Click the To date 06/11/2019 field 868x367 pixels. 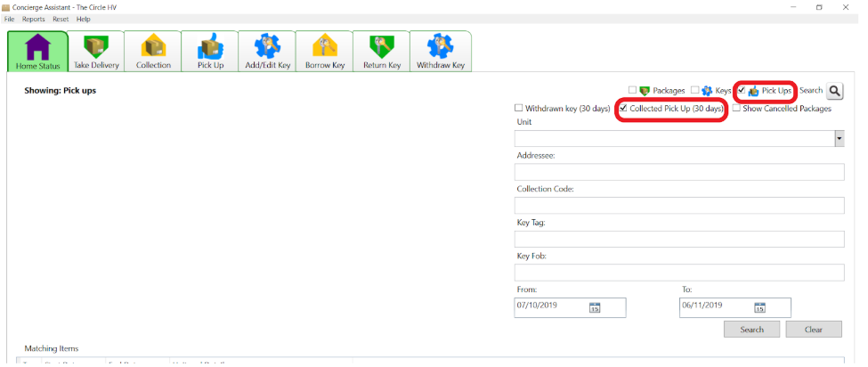(x=735, y=308)
